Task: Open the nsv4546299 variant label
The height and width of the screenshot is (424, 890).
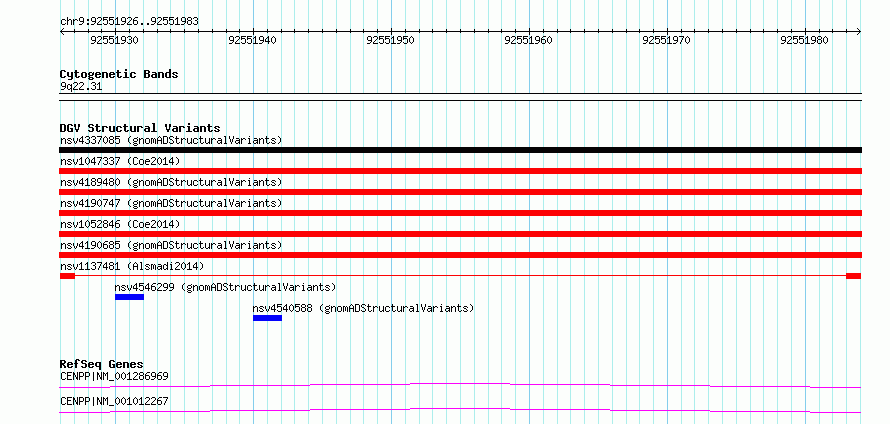Action: coord(225,287)
